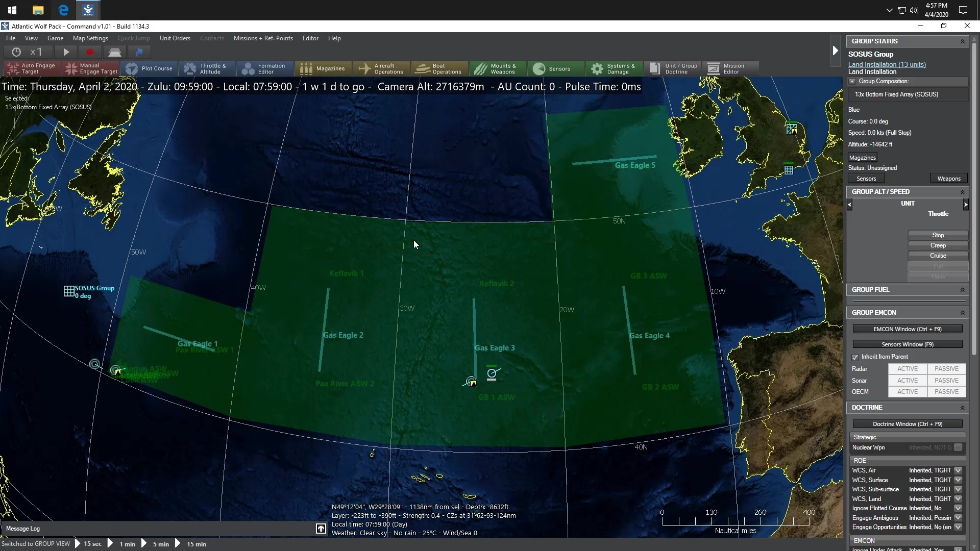
Task: Launch the Formation Editor
Action: pyautogui.click(x=265, y=68)
